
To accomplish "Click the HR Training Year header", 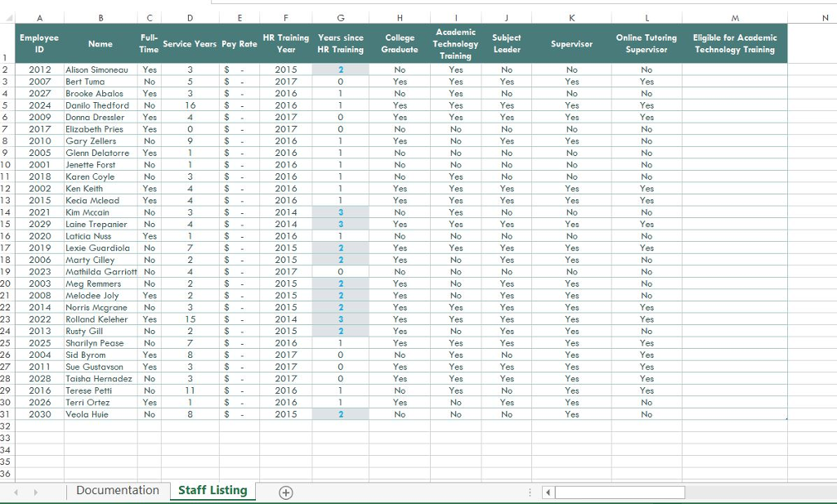I will point(286,44).
